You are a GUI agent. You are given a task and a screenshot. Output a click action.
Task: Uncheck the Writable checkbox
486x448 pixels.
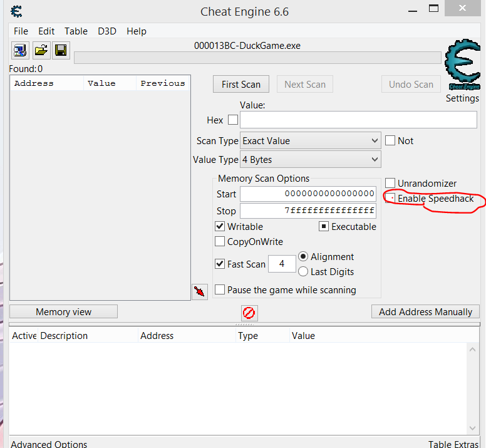click(220, 226)
